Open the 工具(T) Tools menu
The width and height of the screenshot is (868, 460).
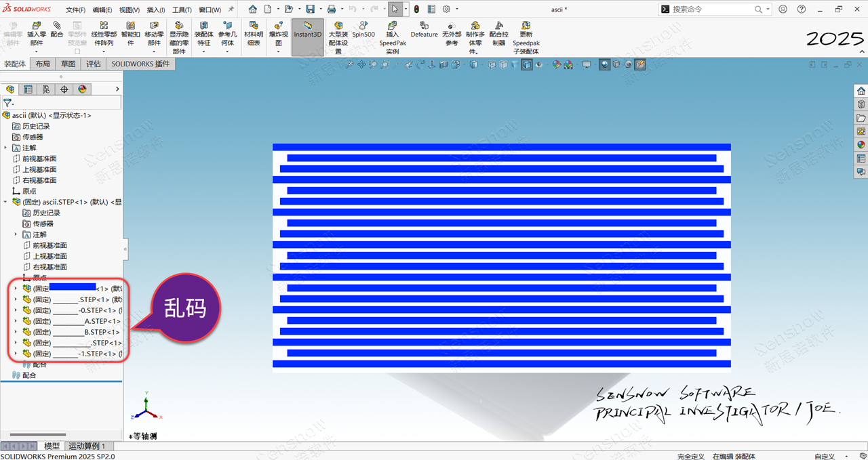point(182,10)
